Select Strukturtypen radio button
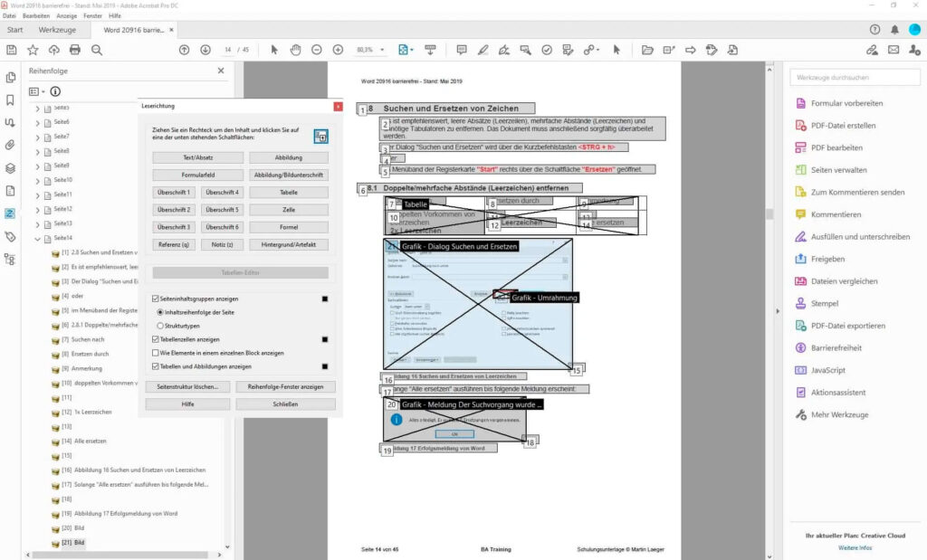The height and width of the screenshot is (560, 927). pyautogui.click(x=160, y=326)
